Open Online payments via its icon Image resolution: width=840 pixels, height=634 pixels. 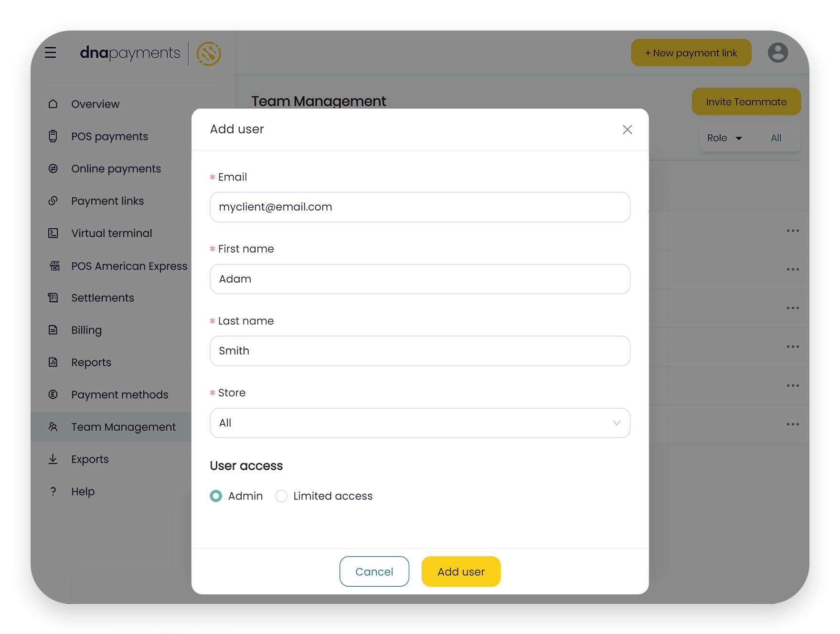pyautogui.click(x=53, y=169)
